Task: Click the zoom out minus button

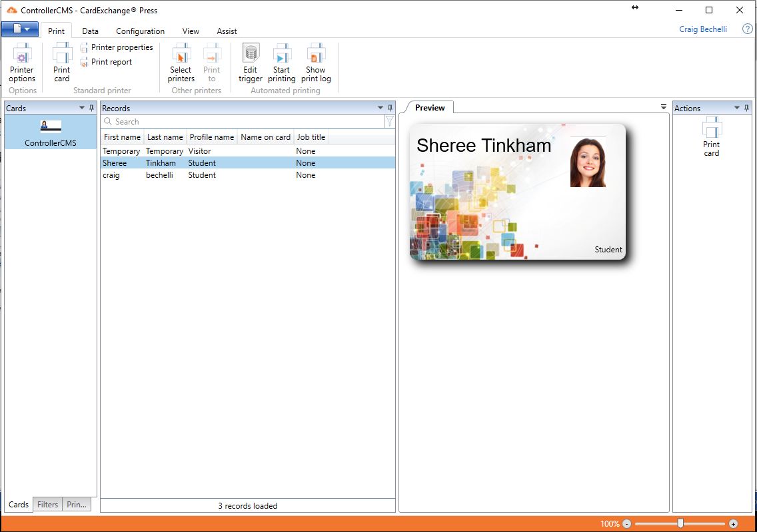Action: 626,524
